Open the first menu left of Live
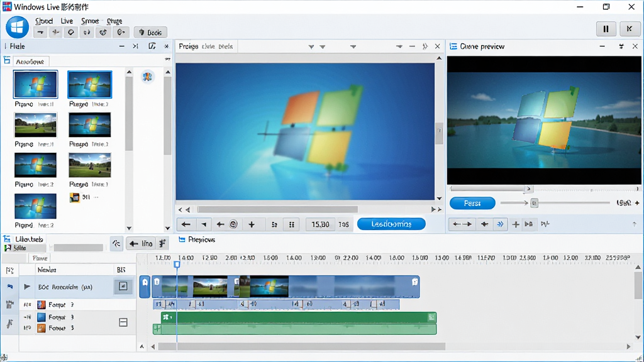The image size is (644, 362). click(44, 21)
